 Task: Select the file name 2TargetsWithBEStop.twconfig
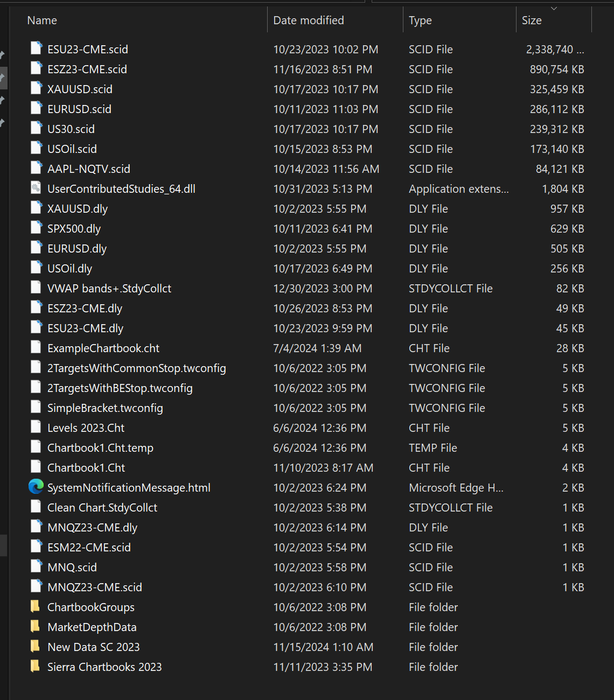120,388
